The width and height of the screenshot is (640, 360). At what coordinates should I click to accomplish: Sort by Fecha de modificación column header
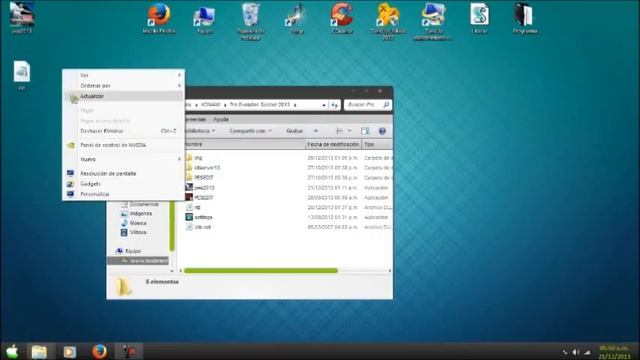[x=333, y=144]
